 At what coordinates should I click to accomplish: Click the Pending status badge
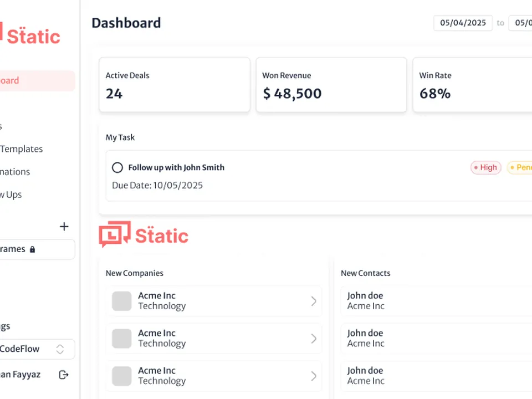[519, 167]
